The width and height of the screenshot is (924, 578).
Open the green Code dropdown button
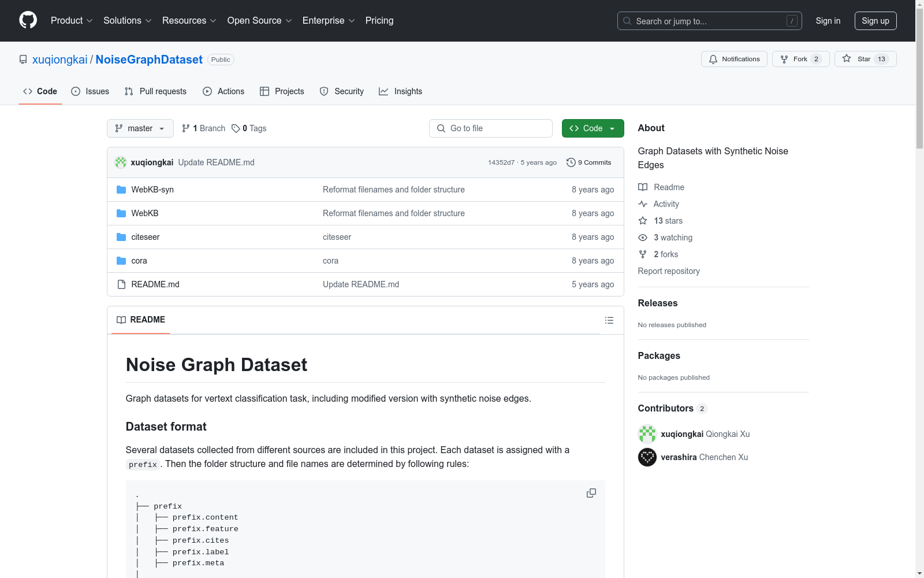[593, 128]
